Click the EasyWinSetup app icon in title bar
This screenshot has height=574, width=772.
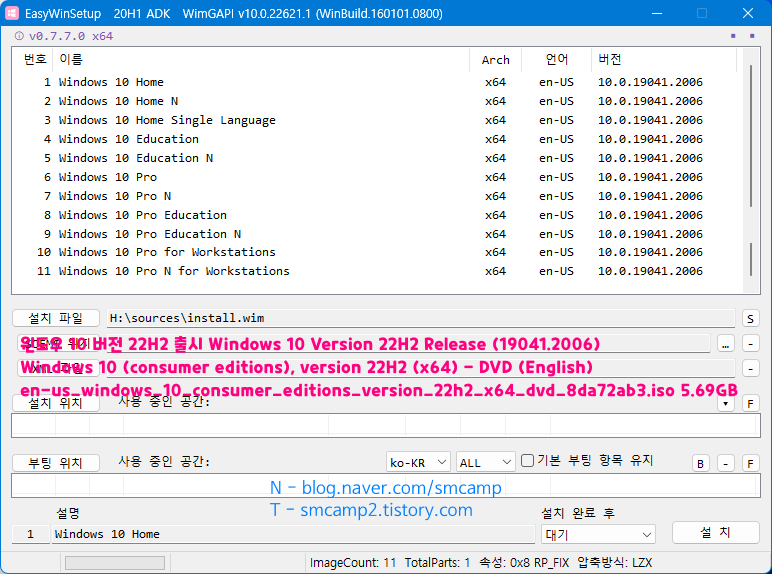[12, 13]
